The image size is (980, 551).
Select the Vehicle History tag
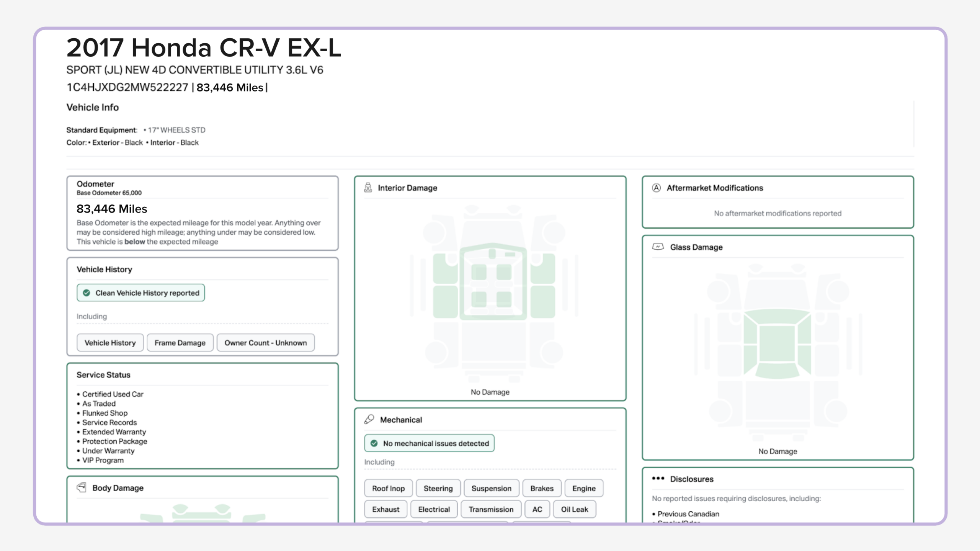coord(110,343)
